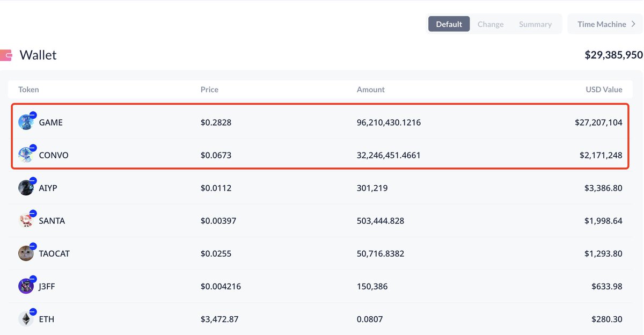Sort tokens by the Price column
The width and height of the screenshot is (644, 335).
[x=209, y=90]
